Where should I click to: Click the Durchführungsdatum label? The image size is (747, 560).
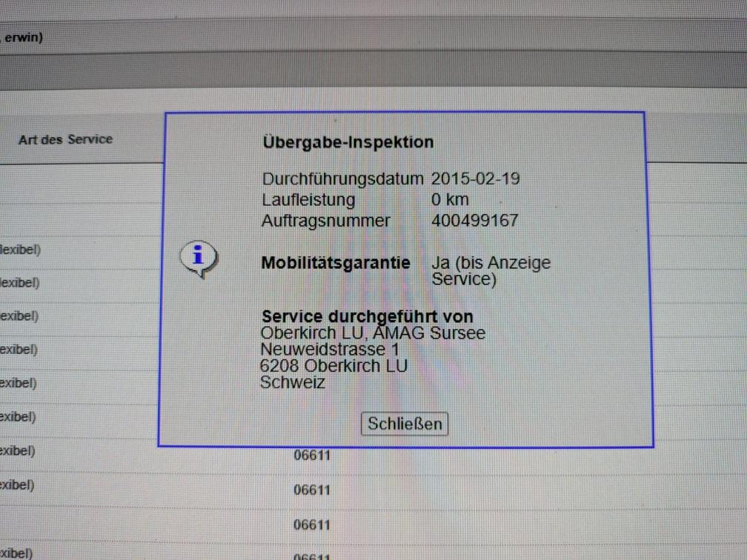click(342, 179)
